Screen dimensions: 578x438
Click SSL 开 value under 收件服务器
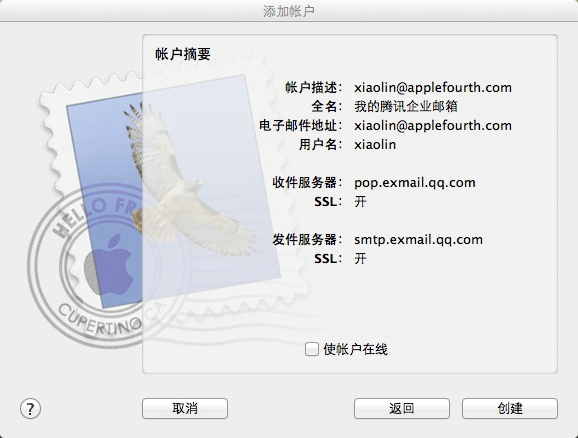361,202
